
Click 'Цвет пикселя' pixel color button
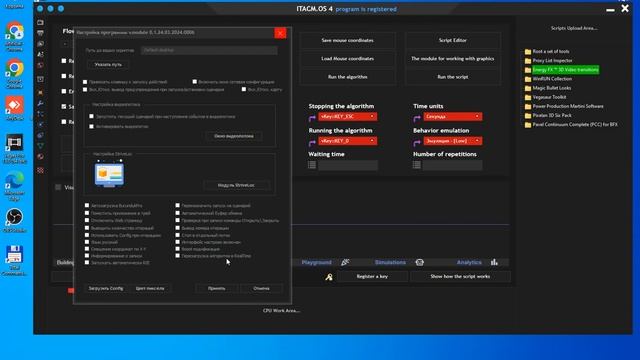coord(150,288)
